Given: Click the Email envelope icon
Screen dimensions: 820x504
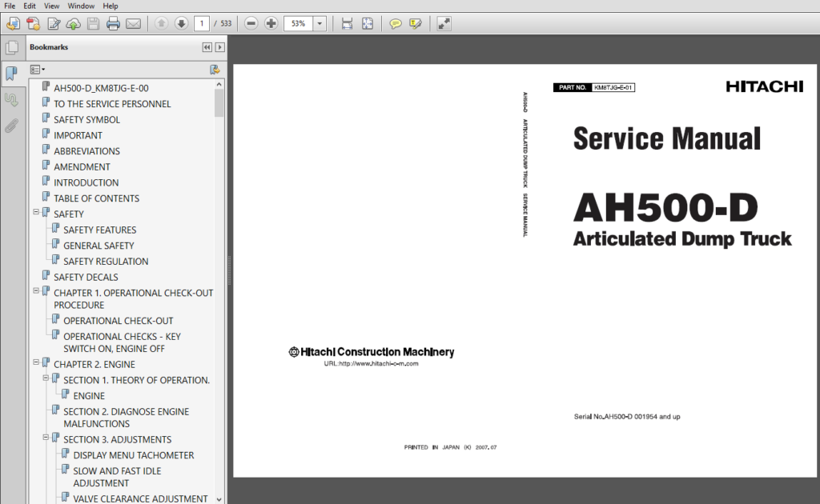Looking at the screenshot, I should [134, 23].
